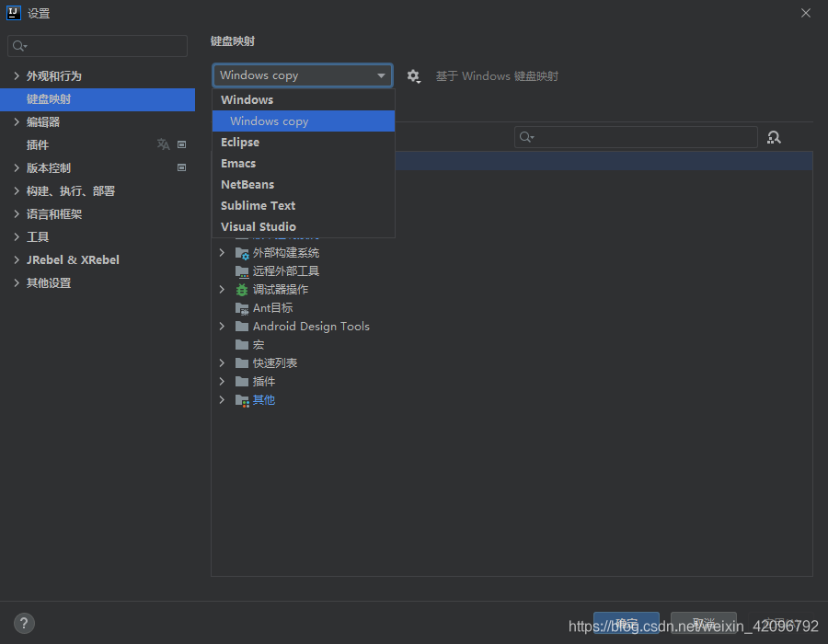Expand 工具 settings section
The image size is (828, 644).
pos(17,237)
